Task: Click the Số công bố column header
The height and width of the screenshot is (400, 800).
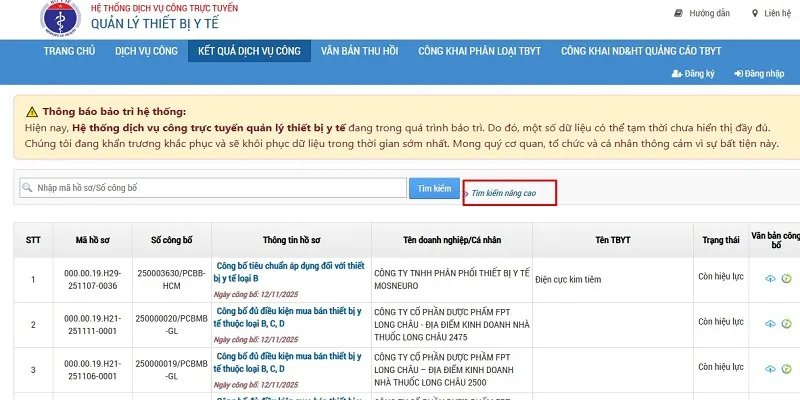Action: coord(171,240)
